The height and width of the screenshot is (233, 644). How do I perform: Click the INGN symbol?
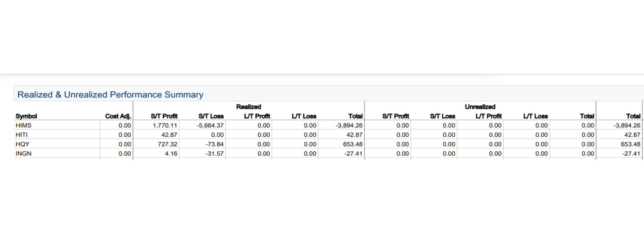[x=24, y=153]
